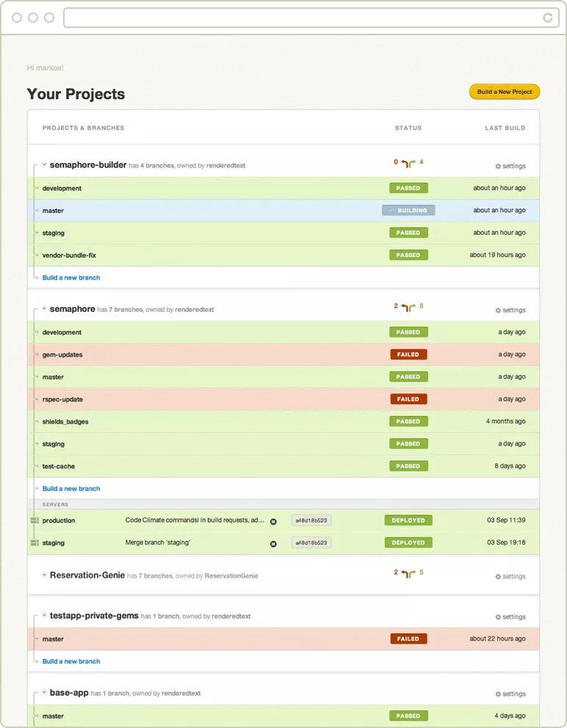Screen dimensions: 567x728
Task: Click Build a new branch under semaphore-builder
Action: 71,277
